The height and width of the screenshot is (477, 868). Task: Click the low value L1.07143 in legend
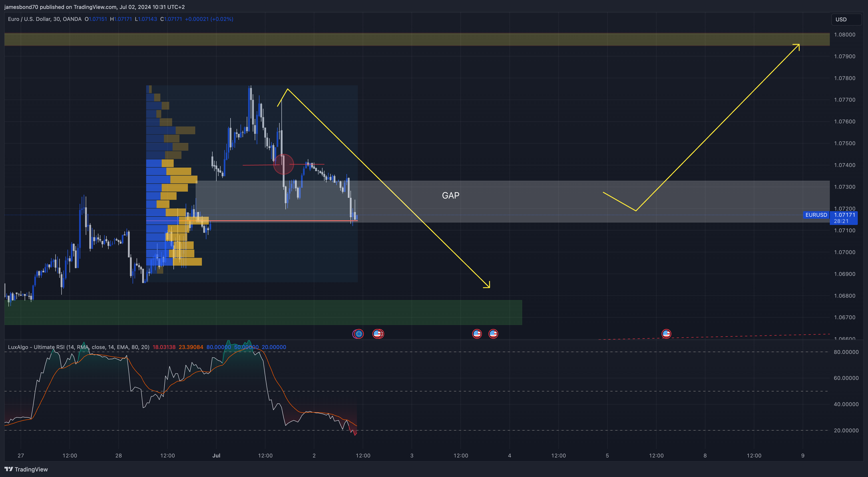click(x=146, y=19)
